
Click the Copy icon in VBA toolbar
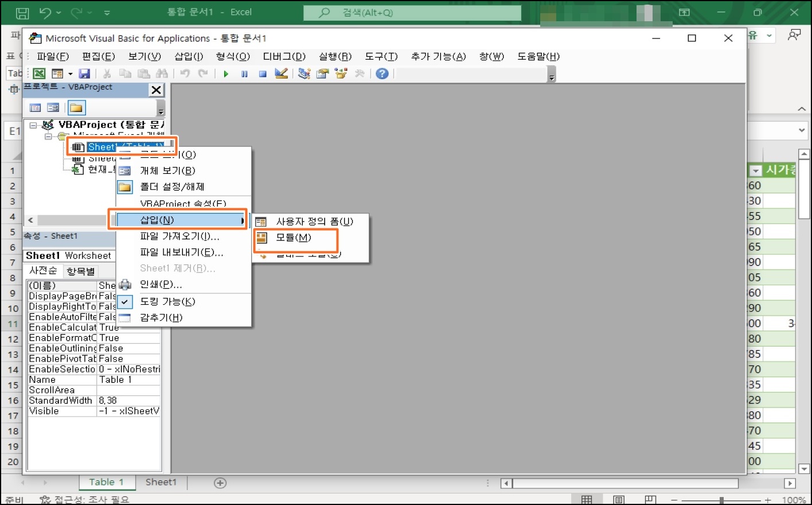click(x=125, y=73)
